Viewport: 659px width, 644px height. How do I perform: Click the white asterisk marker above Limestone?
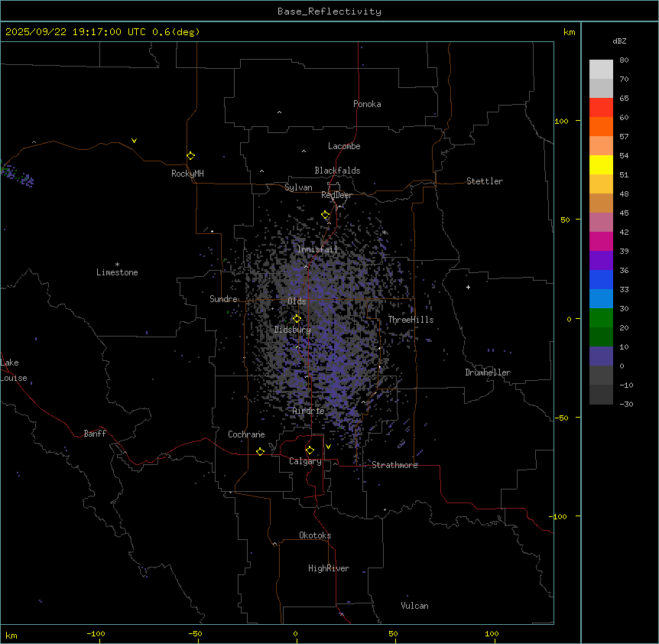(117, 264)
